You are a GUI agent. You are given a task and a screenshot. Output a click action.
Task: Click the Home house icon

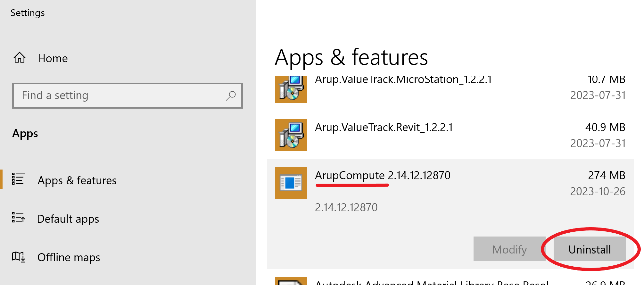point(20,58)
